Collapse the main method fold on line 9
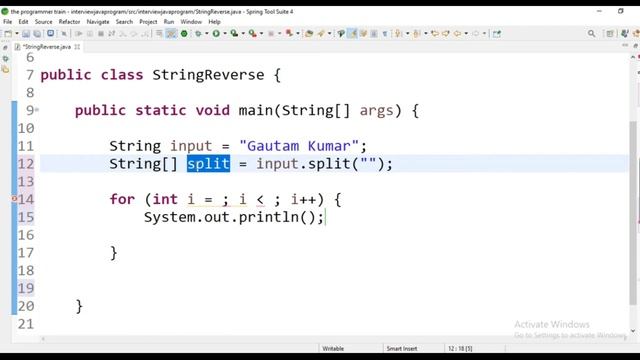 [37, 110]
